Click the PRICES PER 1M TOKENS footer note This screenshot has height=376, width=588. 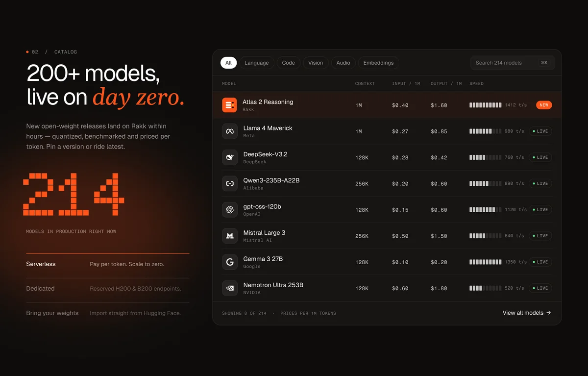point(308,313)
